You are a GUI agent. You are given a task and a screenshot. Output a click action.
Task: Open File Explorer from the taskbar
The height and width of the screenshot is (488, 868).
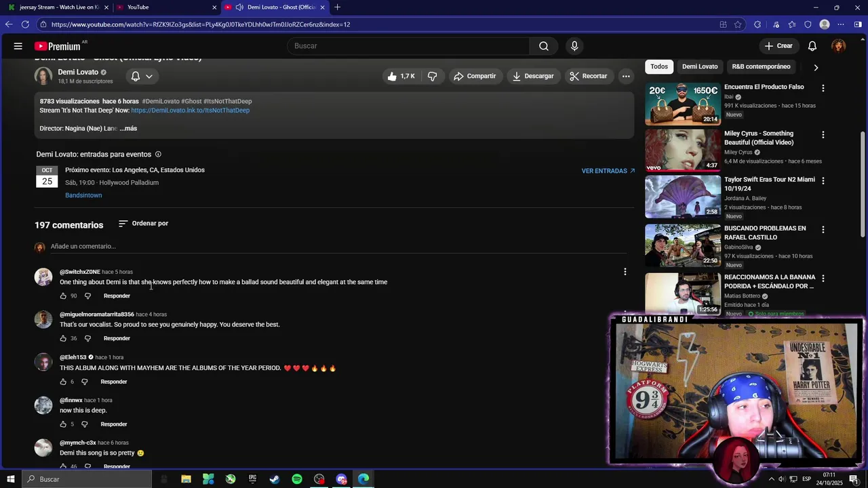pos(186,479)
